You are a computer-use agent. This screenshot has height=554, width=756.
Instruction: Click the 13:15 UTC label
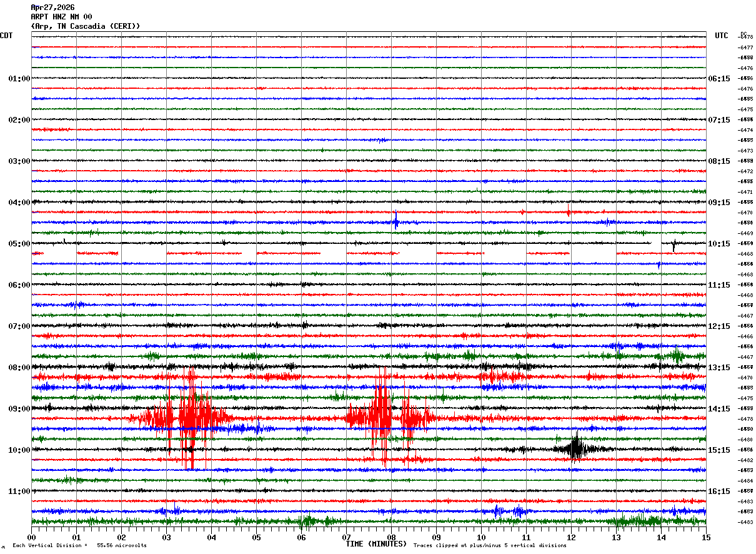719,368
